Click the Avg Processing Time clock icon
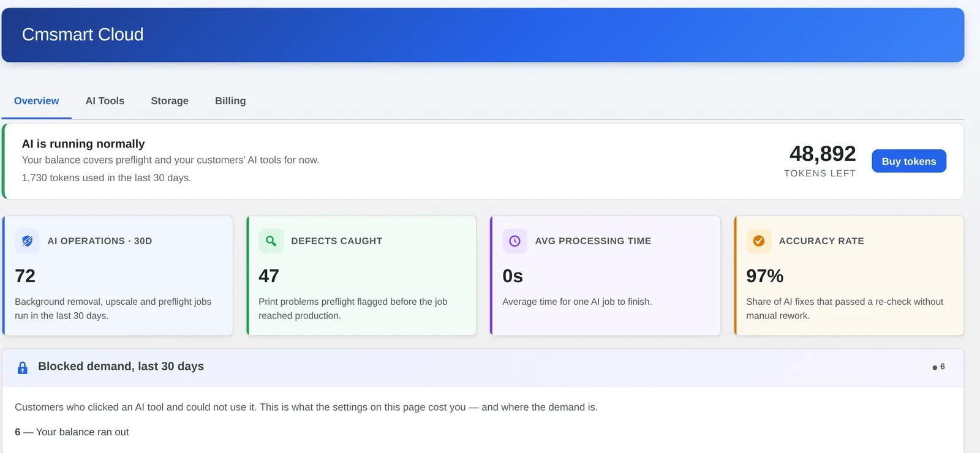The image size is (980, 453). (514, 241)
